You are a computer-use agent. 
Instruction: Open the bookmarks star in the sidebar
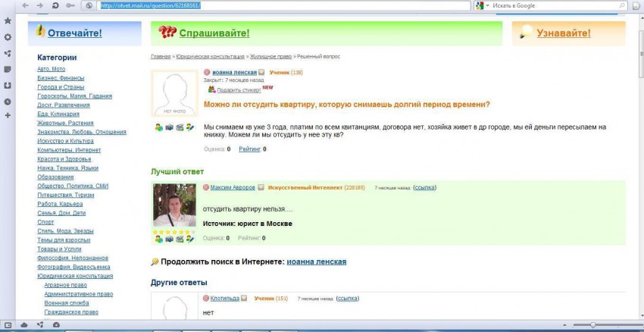[x=8, y=20]
